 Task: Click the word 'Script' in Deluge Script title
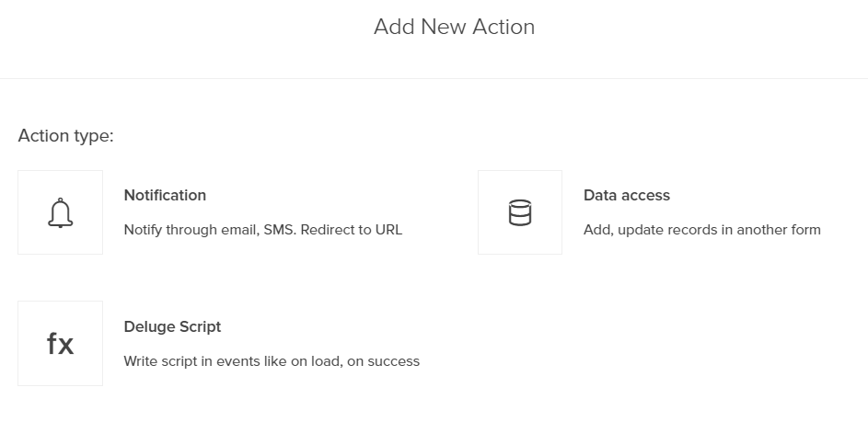(199, 326)
